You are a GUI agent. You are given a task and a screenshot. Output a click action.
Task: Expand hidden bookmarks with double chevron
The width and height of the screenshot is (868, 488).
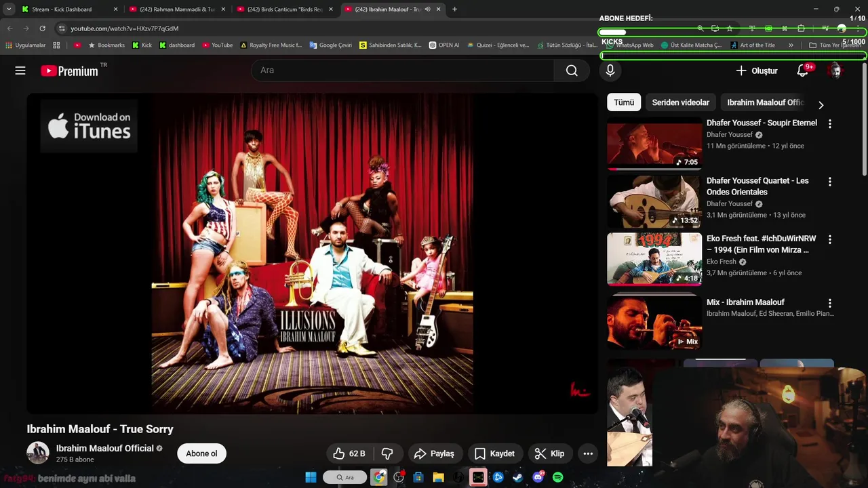coord(791,45)
